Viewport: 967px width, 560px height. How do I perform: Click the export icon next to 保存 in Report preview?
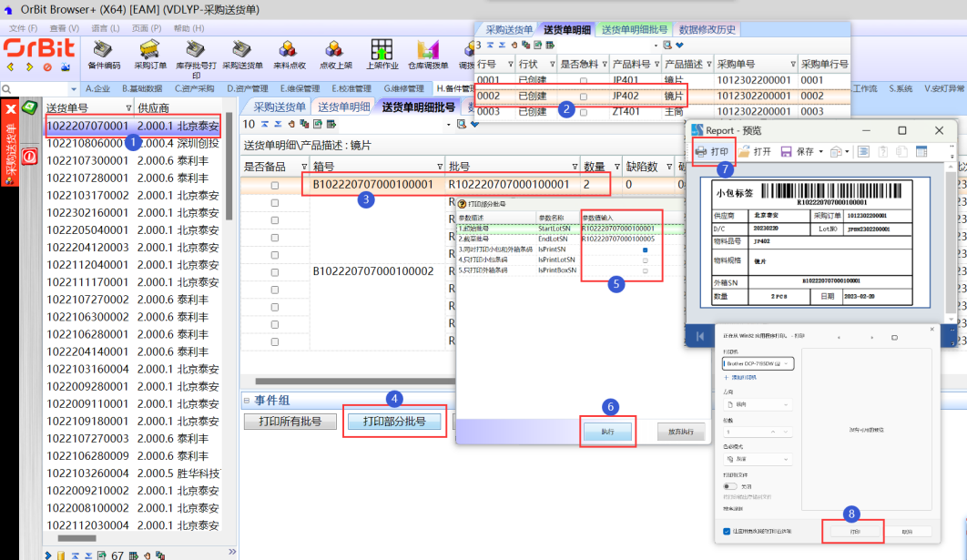tap(836, 152)
